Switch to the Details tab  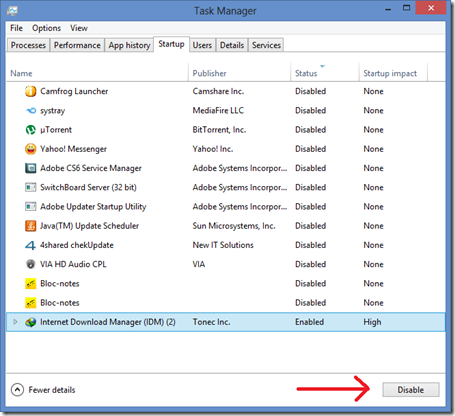pyautogui.click(x=232, y=45)
